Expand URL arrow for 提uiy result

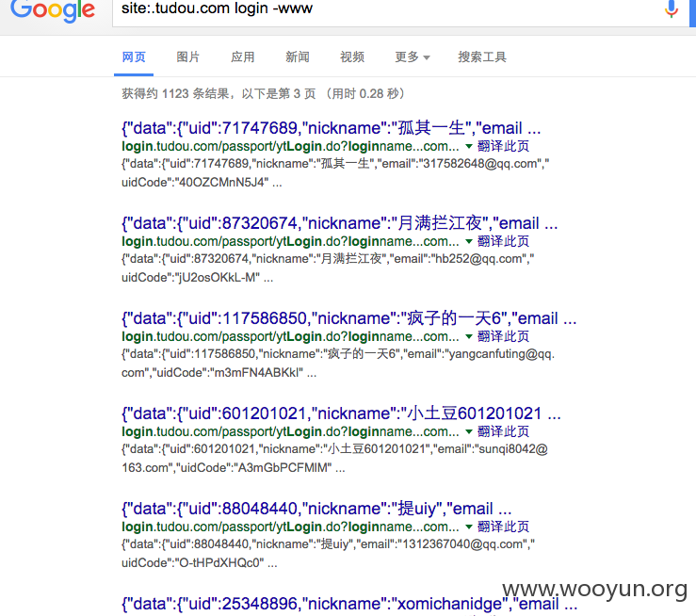[x=468, y=527]
